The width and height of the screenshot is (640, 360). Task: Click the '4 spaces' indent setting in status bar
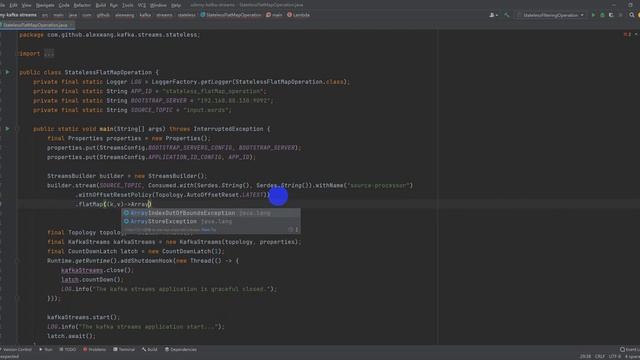tap(632, 356)
